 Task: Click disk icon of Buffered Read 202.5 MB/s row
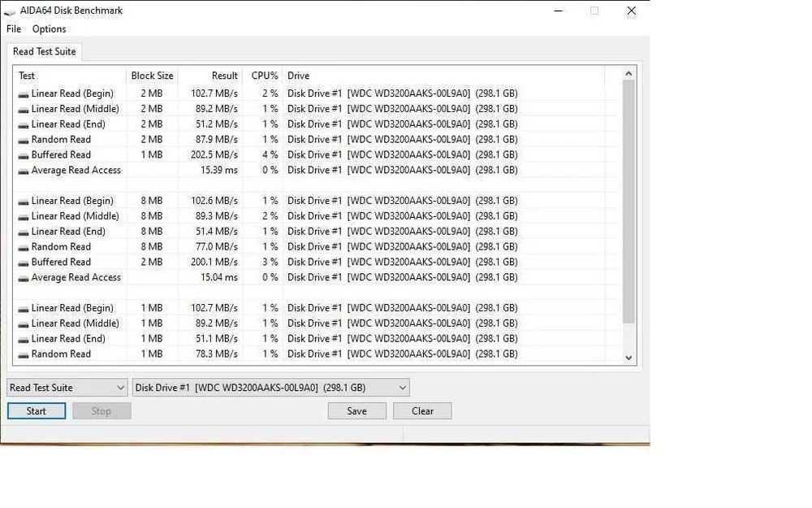(24, 155)
